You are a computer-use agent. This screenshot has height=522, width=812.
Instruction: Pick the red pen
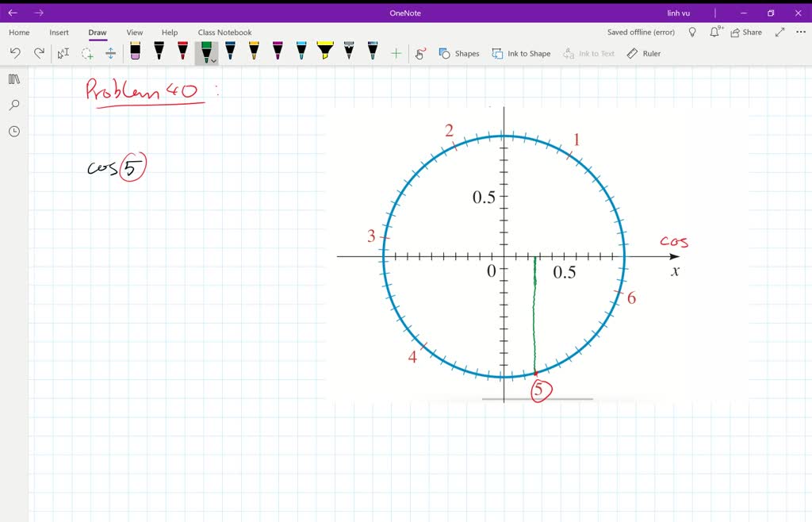183,51
